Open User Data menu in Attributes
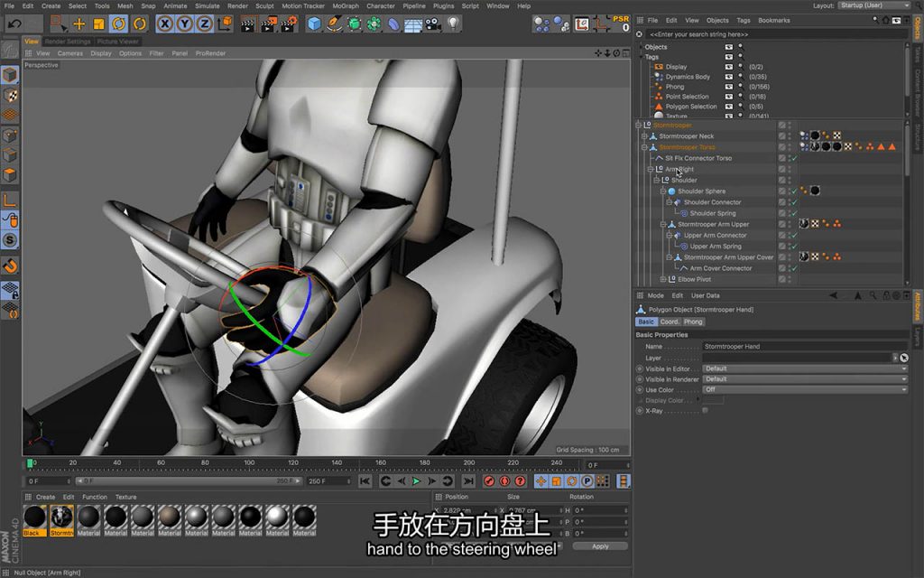 [x=705, y=295]
